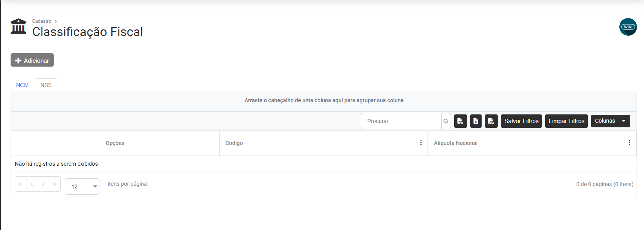644x230 pixels.
Task: Click the search magnifier icon
Action: (x=446, y=121)
